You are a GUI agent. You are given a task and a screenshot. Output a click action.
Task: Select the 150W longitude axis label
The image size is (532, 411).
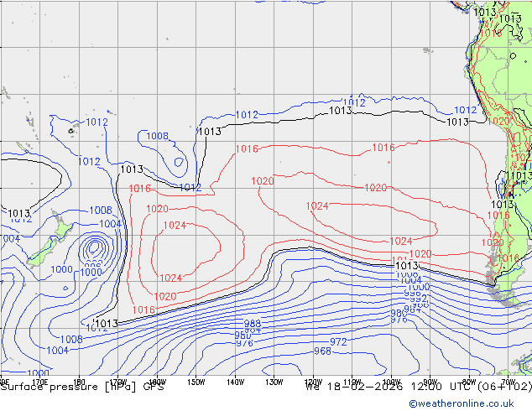(196, 382)
